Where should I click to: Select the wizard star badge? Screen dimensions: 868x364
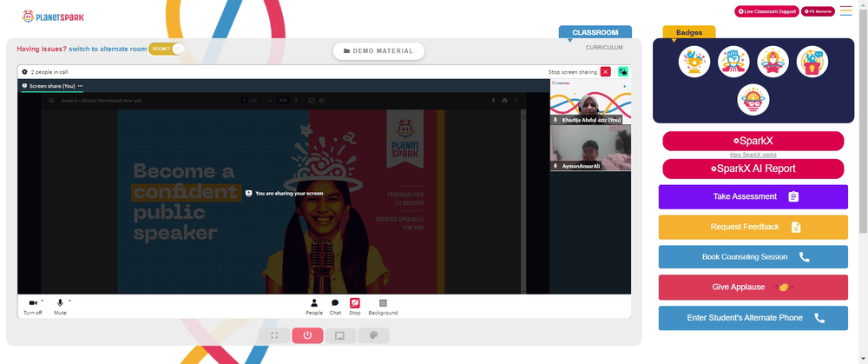pos(773,62)
